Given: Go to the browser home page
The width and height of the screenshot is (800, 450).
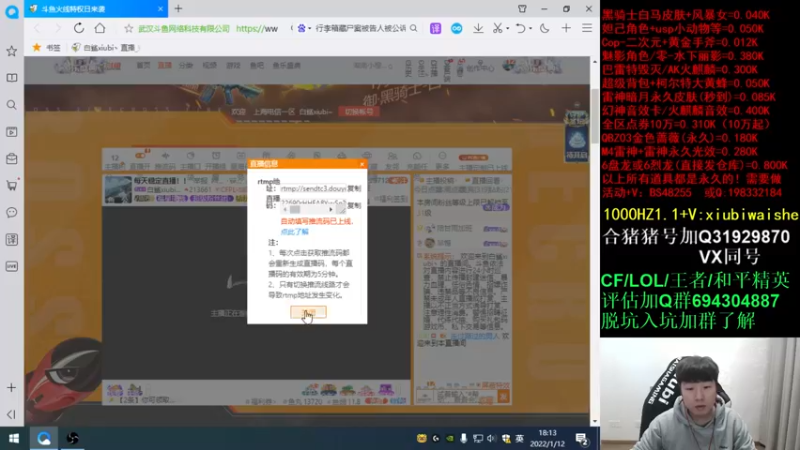Looking at the screenshot, I should click(x=100, y=28).
